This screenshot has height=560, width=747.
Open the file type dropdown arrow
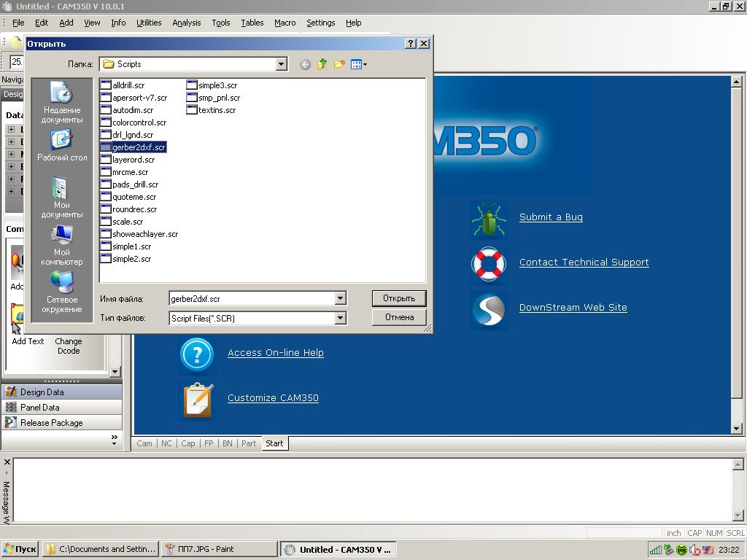click(340, 318)
